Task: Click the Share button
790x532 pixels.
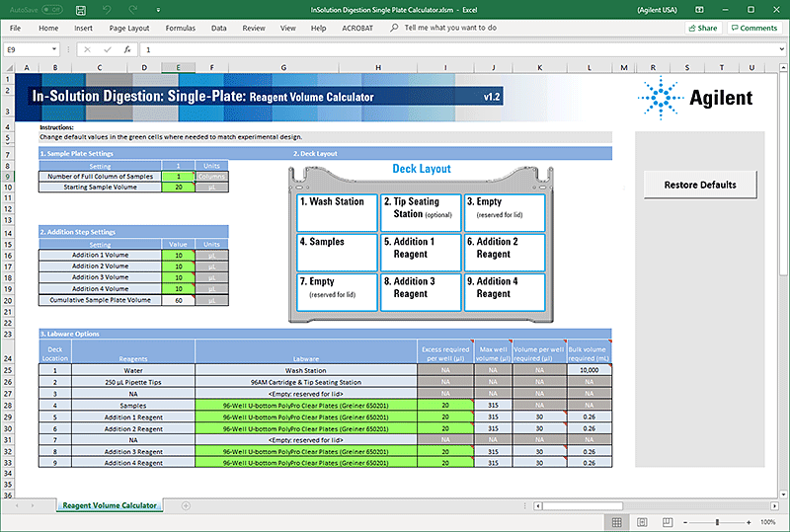Action: pos(701,29)
